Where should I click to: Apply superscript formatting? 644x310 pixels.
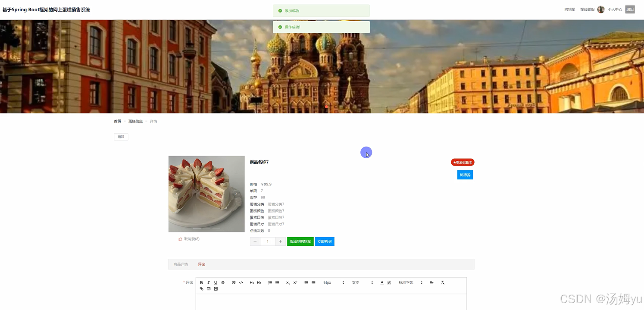pyautogui.click(x=295, y=283)
